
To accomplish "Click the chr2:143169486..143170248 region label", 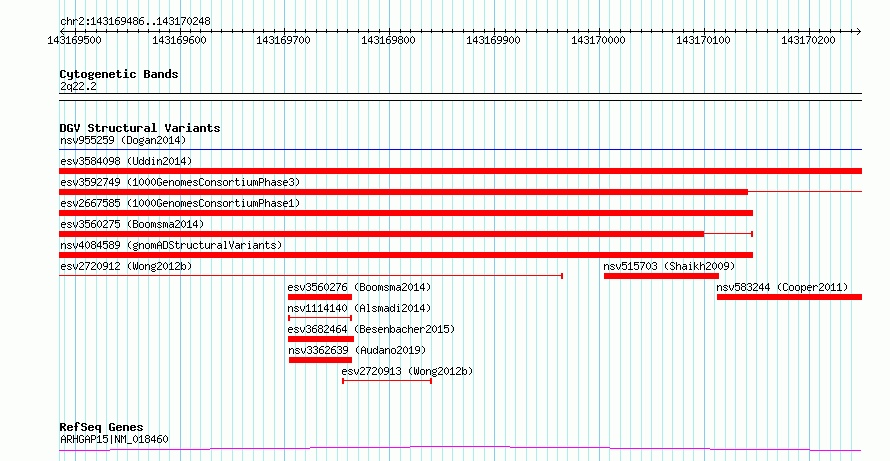I will click(x=135, y=22).
